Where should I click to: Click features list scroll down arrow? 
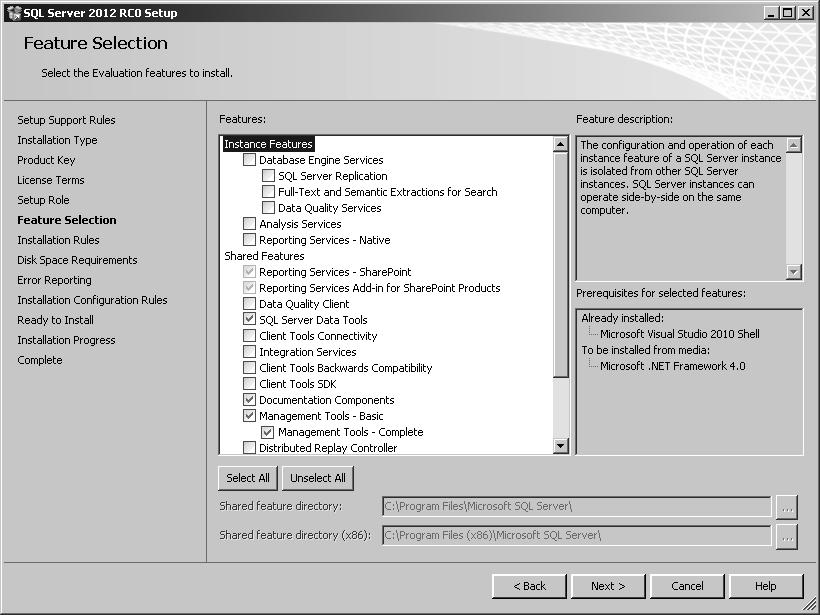561,446
